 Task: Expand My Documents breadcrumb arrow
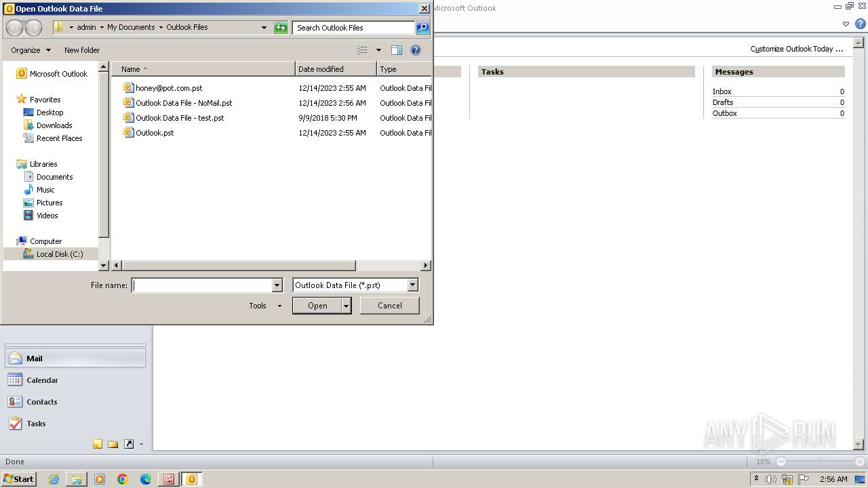coord(161,28)
